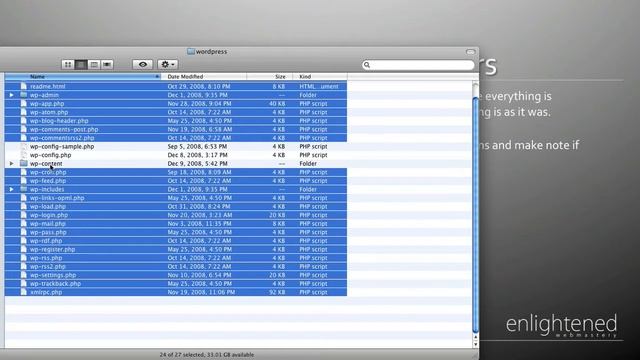This screenshot has height=360, width=640.
Task: Click the 40 KB size value
Action: (x=277, y=104)
